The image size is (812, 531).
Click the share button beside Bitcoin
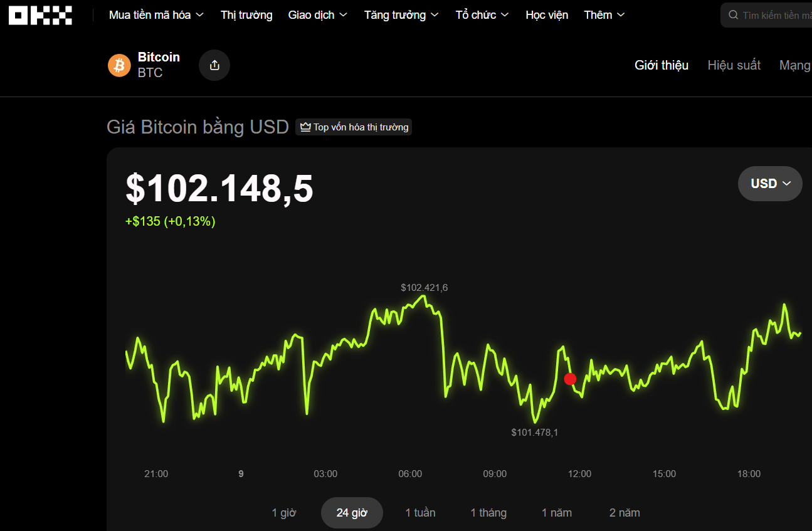pyautogui.click(x=214, y=65)
